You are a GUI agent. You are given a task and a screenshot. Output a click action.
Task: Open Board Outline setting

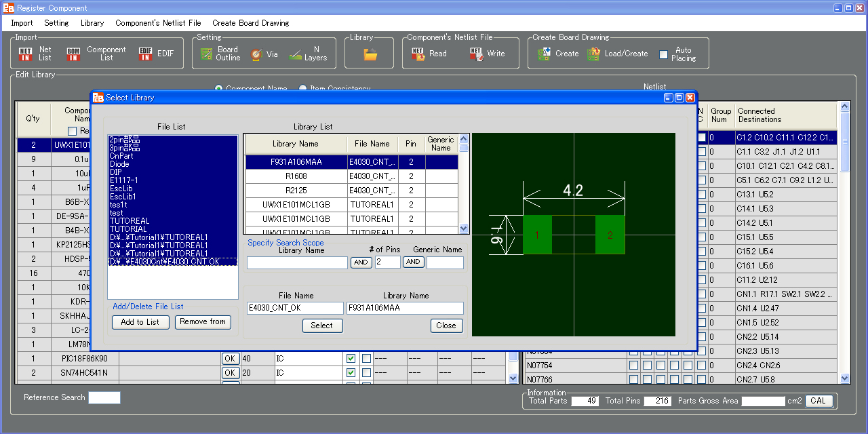[x=207, y=54]
